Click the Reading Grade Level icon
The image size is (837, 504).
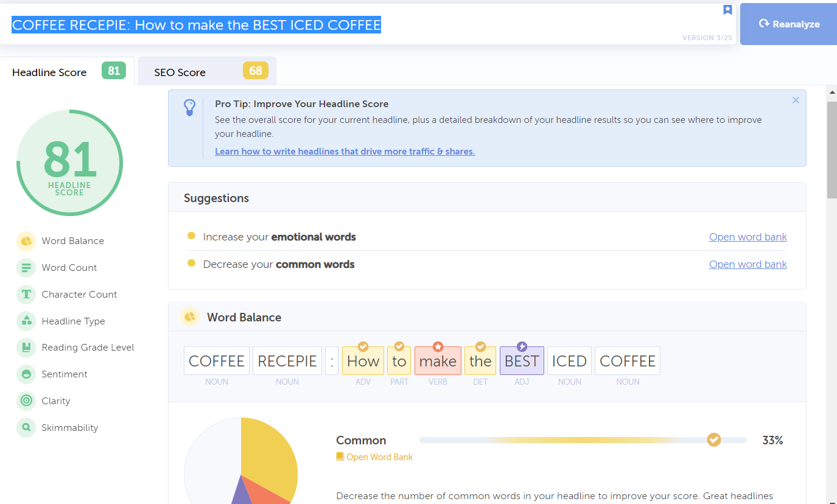[26, 348]
